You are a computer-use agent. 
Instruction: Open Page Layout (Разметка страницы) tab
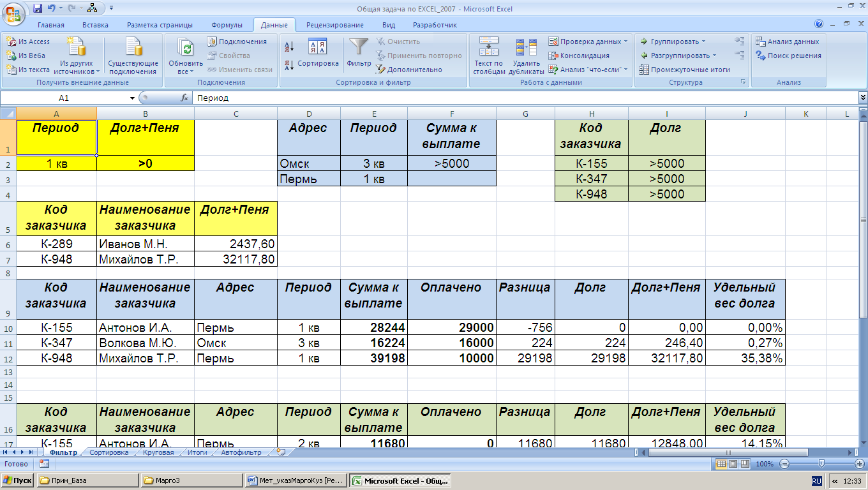point(160,25)
